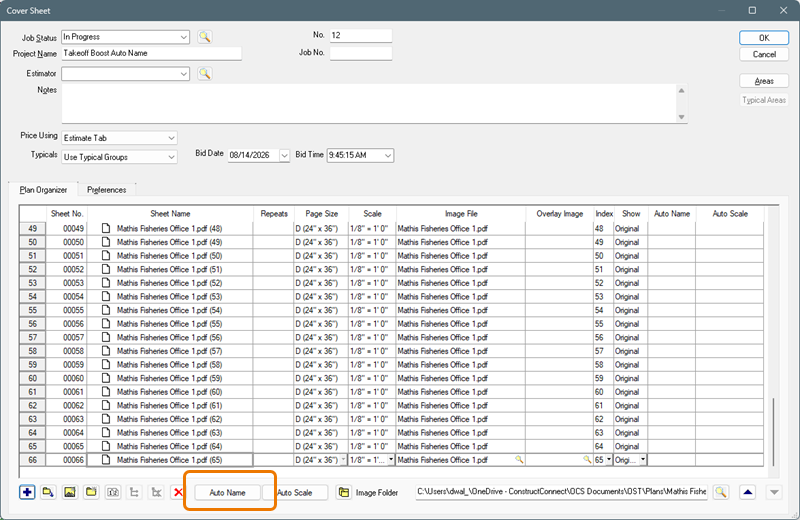This screenshot has height=520, width=800.
Task: Click magnifier in row 66 Overlay Image cell
Action: [587, 460]
